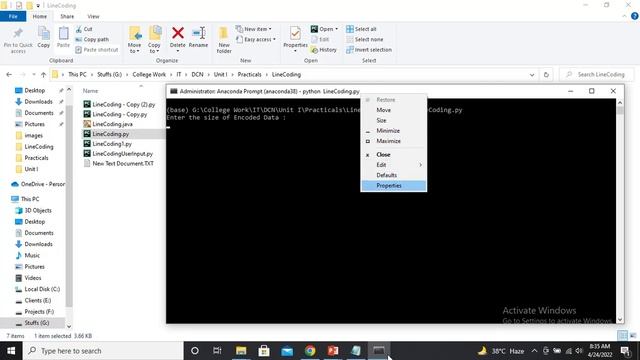Click the Properties ribbon icon
The image size is (640, 360).
pyautogui.click(x=295, y=33)
